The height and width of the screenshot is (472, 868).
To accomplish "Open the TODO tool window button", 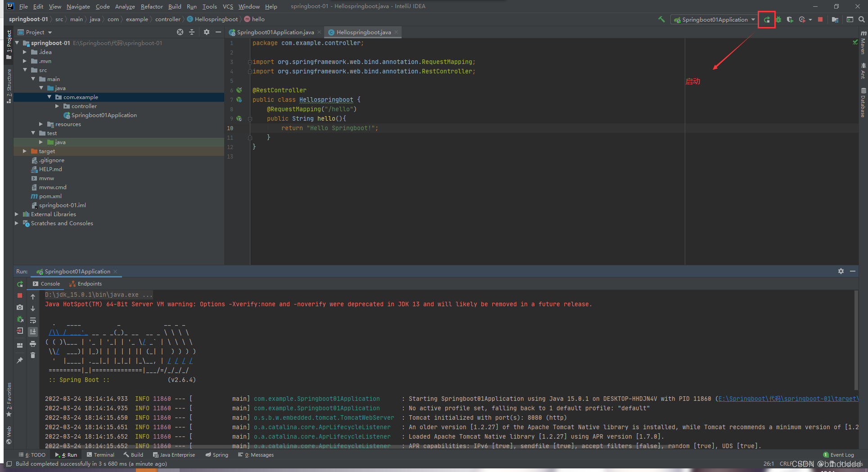I will coord(32,455).
